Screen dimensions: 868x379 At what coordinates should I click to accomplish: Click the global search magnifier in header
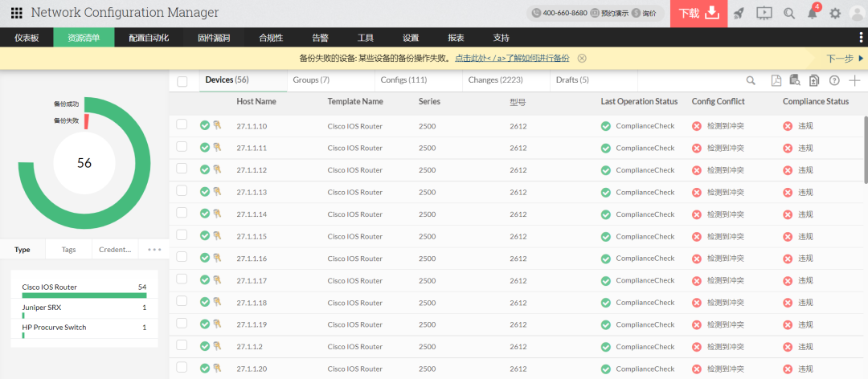point(789,14)
